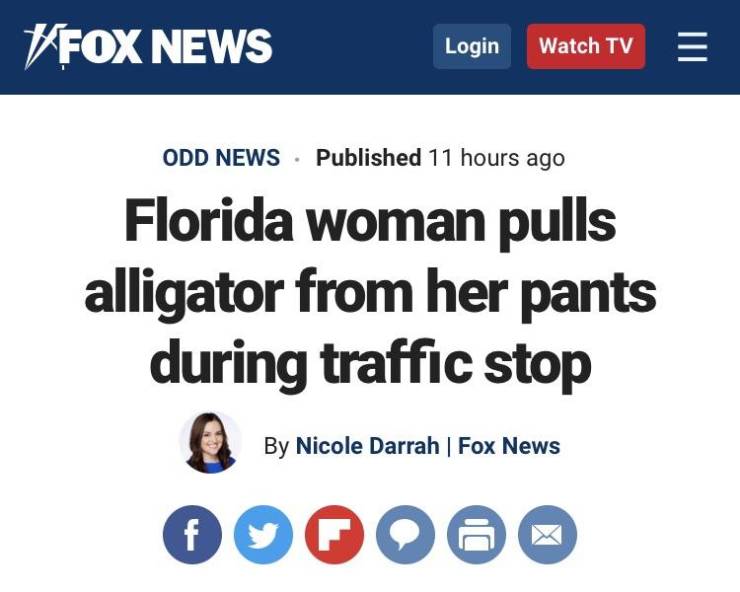Viewport: 740px width, 592px height.
Task: Open the ODD NEWS category link
Action: pos(221,157)
